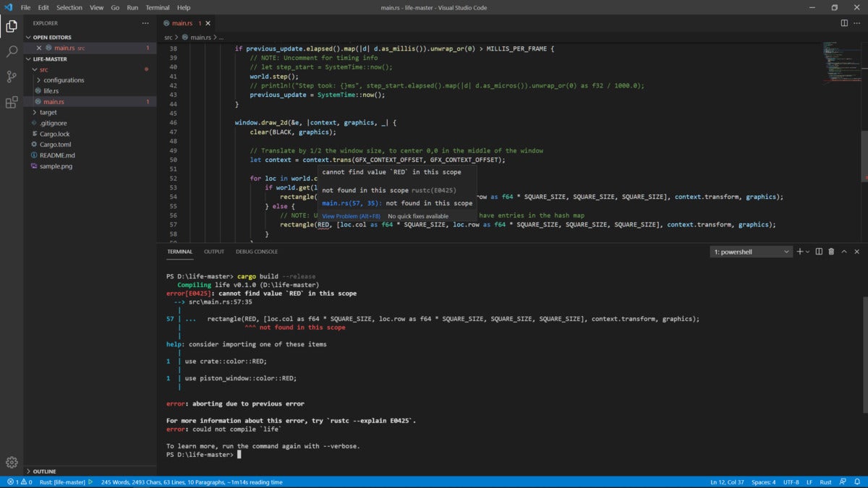Close the terminal panel
868x488 pixels.
click(x=857, y=252)
